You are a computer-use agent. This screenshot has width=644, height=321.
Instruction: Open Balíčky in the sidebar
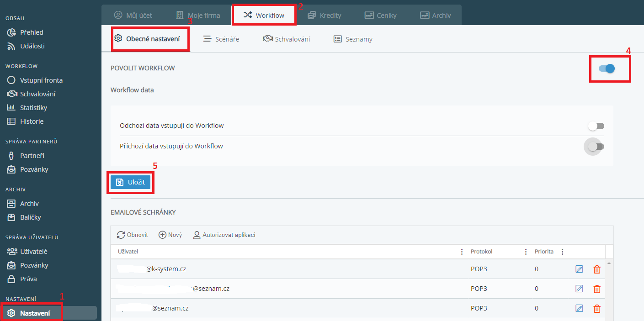pos(30,217)
